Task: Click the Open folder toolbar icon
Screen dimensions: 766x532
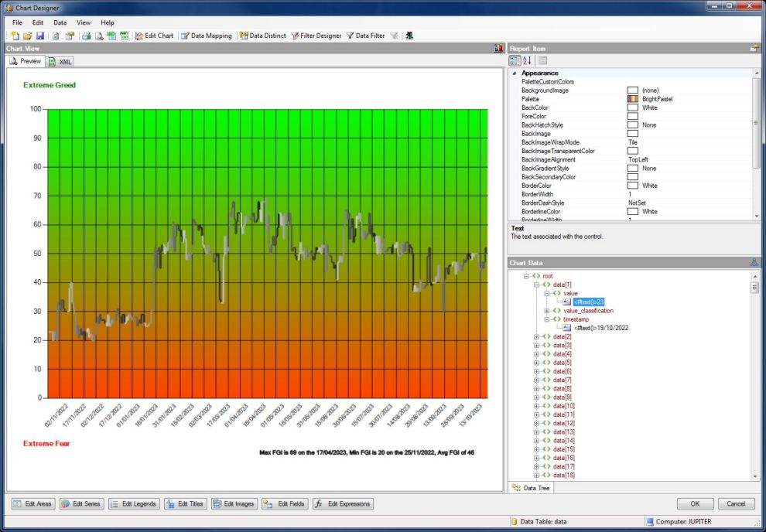Action: point(27,36)
